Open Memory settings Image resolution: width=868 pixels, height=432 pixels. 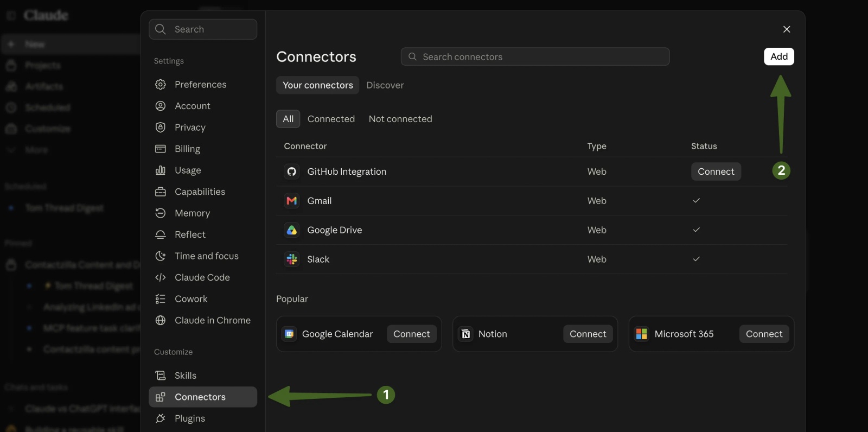203,213
